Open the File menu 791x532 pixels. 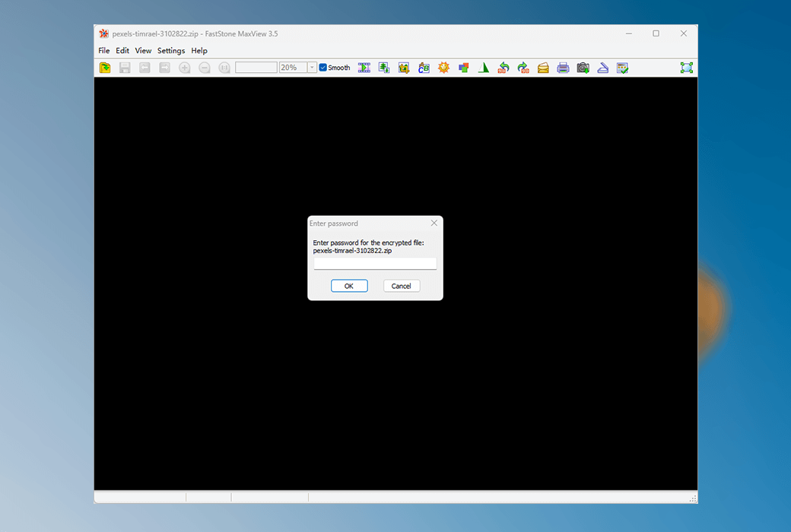104,51
